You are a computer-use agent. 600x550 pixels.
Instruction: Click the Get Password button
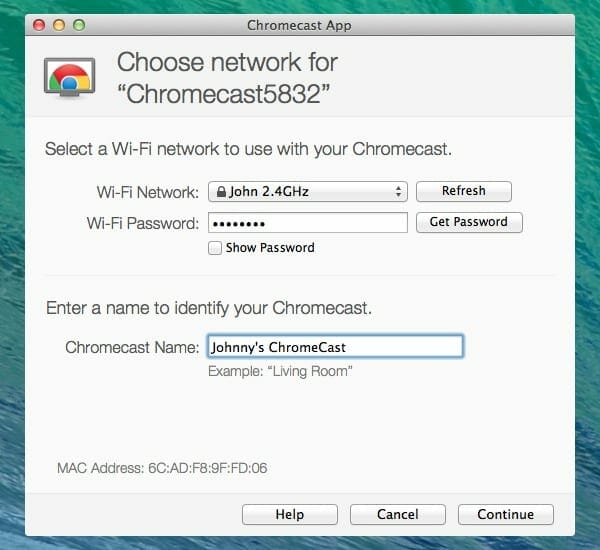tap(469, 222)
